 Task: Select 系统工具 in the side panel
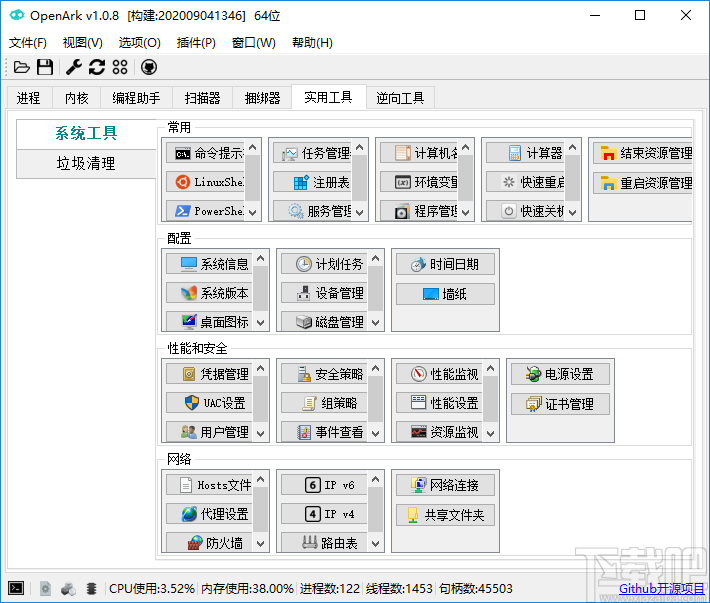click(x=86, y=134)
